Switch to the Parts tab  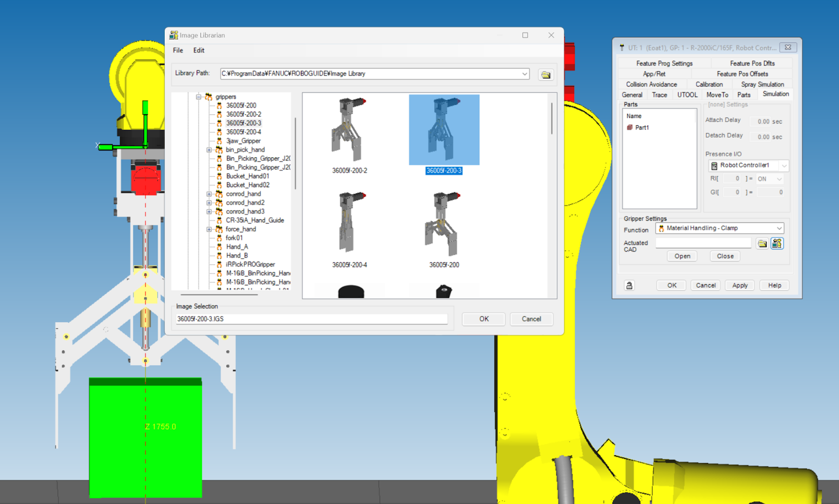[x=744, y=95]
